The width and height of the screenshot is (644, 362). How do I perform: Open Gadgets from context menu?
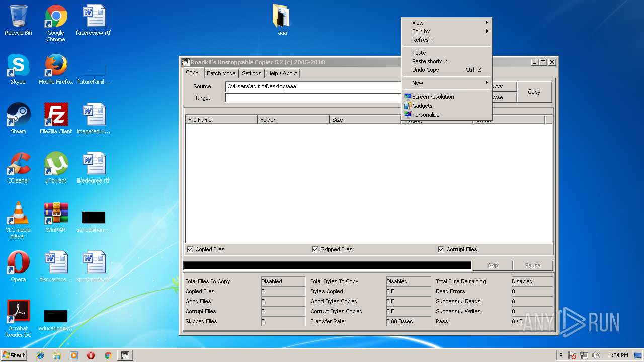tap(446, 106)
